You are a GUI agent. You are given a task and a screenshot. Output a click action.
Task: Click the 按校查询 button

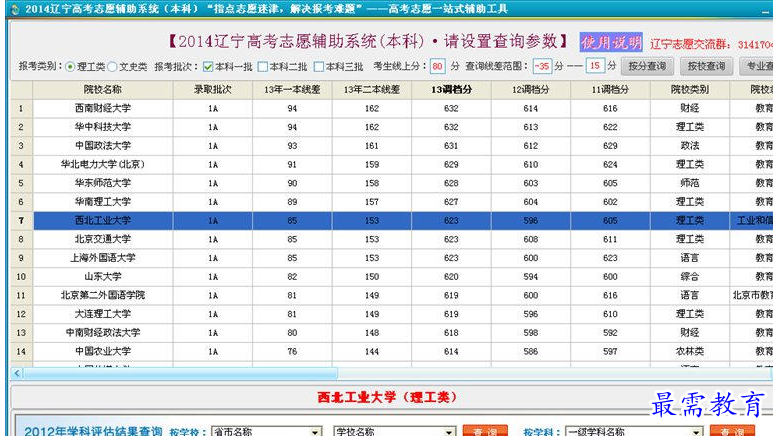(x=706, y=66)
